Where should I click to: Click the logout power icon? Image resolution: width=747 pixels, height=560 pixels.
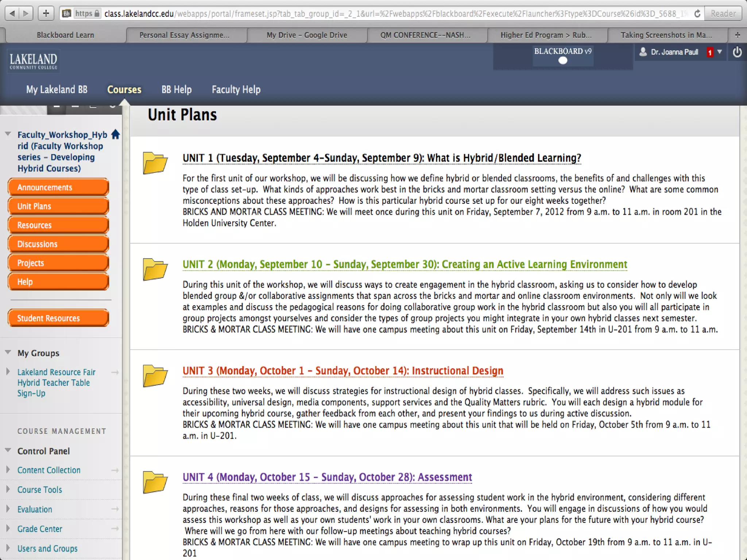[737, 52]
